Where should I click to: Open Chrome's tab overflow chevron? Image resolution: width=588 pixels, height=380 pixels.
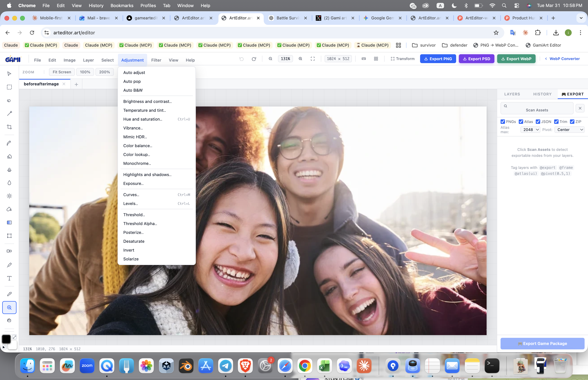(581, 18)
